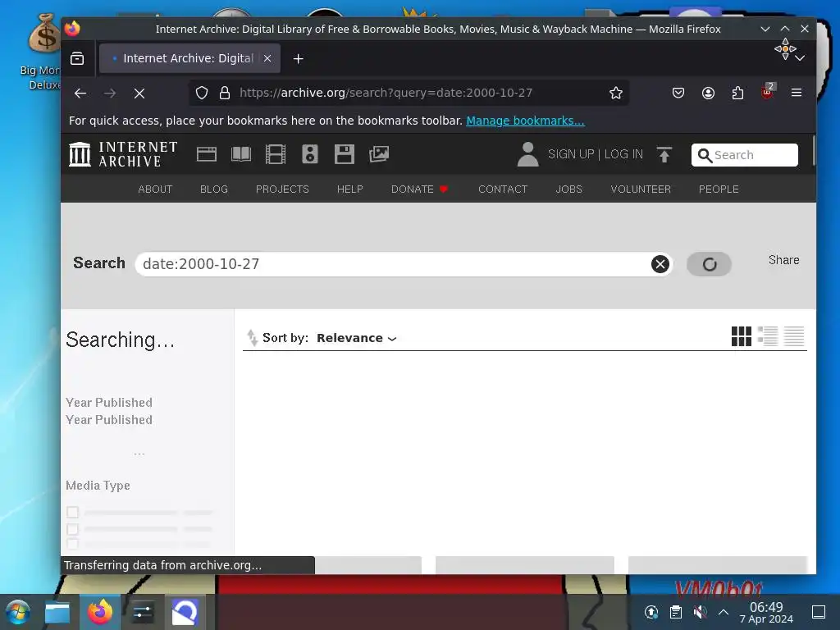Bookmark this page with star

615,94
